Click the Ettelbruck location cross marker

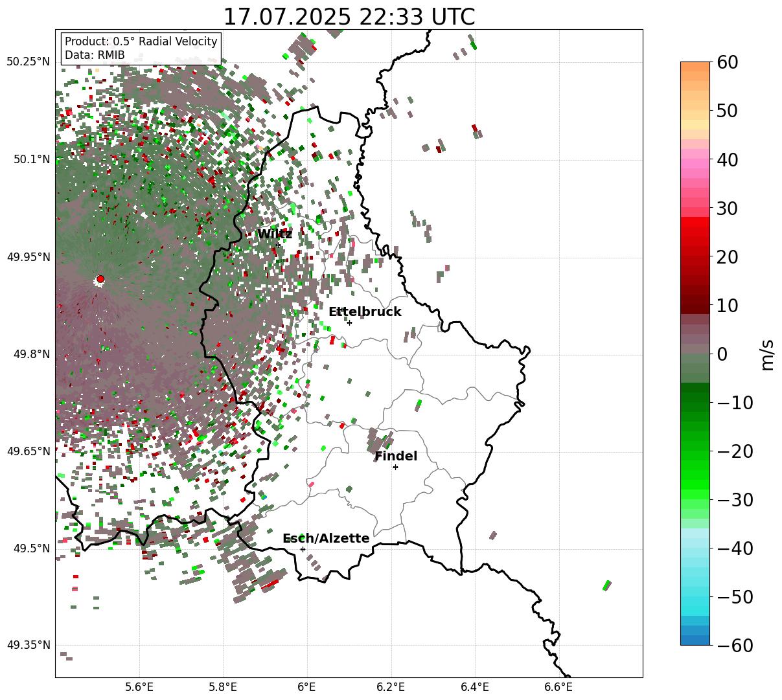point(349,322)
